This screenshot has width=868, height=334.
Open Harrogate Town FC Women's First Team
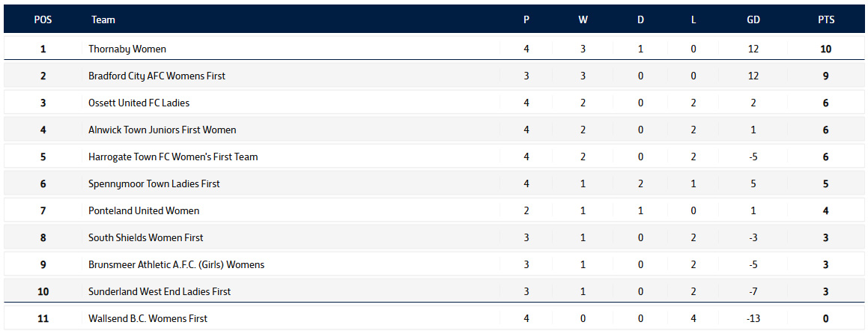(x=173, y=157)
